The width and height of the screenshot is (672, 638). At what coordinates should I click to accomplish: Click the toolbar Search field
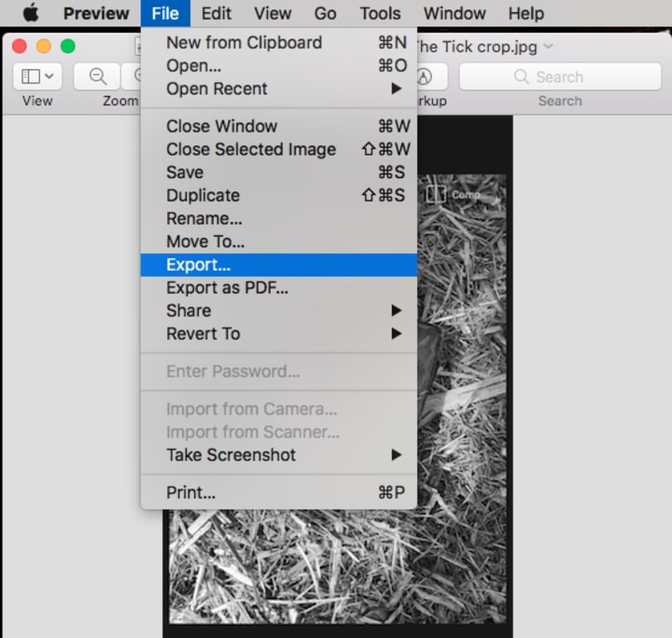pyautogui.click(x=560, y=76)
